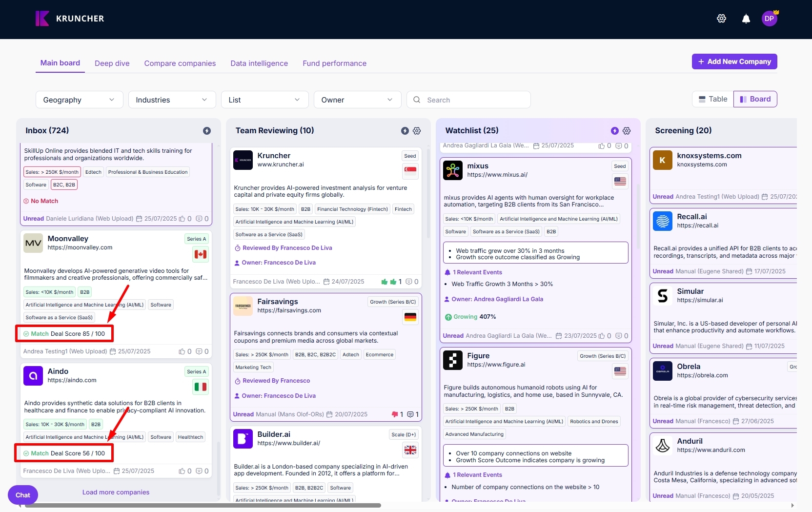This screenshot has width=812, height=512.
Task: Click Owner: Andrea Gagliardi La Gala
Action: tap(494, 299)
